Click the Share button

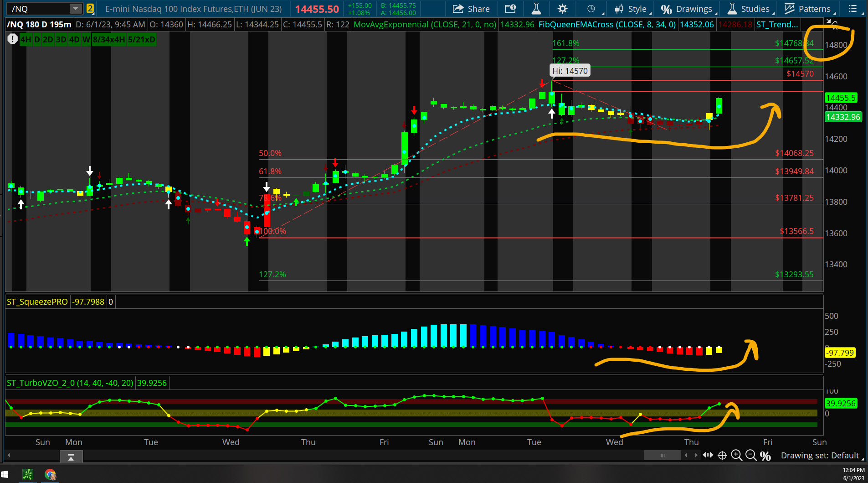(x=472, y=8)
